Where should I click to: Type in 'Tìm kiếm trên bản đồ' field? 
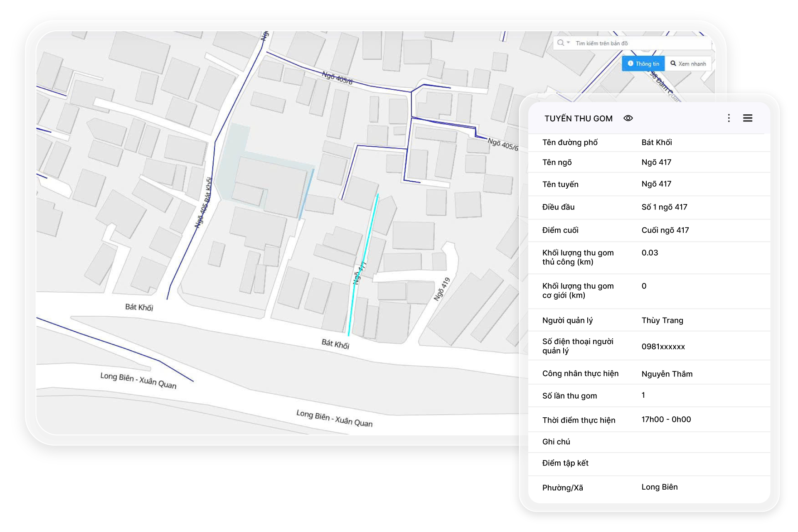click(640, 43)
